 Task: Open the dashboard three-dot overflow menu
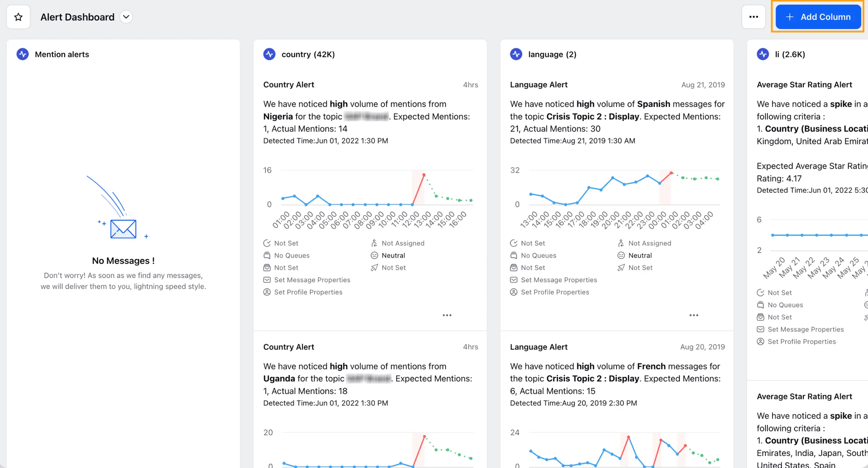click(754, 17)
